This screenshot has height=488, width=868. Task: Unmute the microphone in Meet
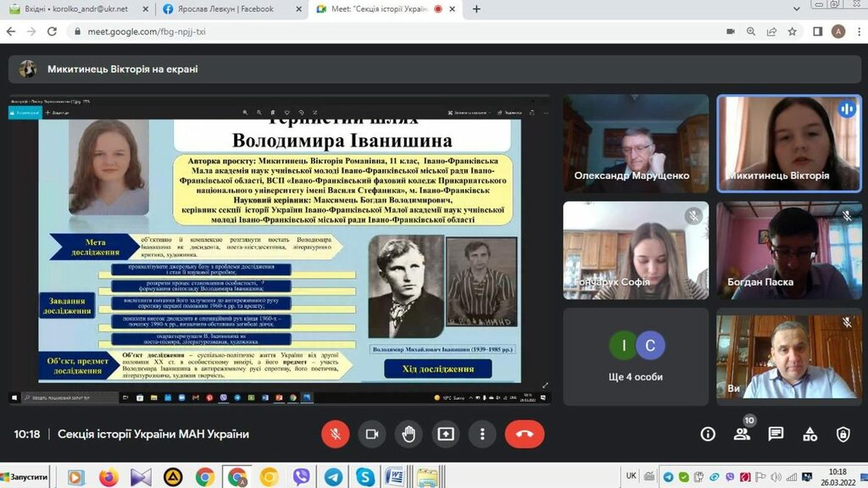[x=335, y=434]
